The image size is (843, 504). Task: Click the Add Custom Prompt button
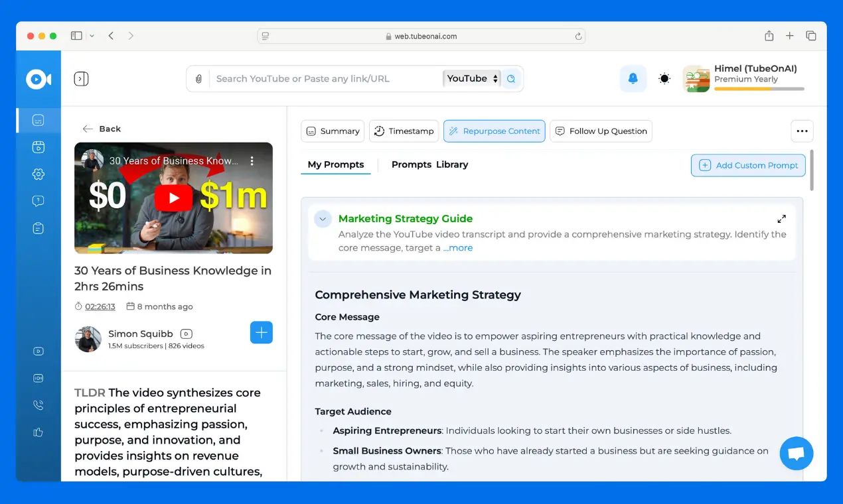click(748, 165)
